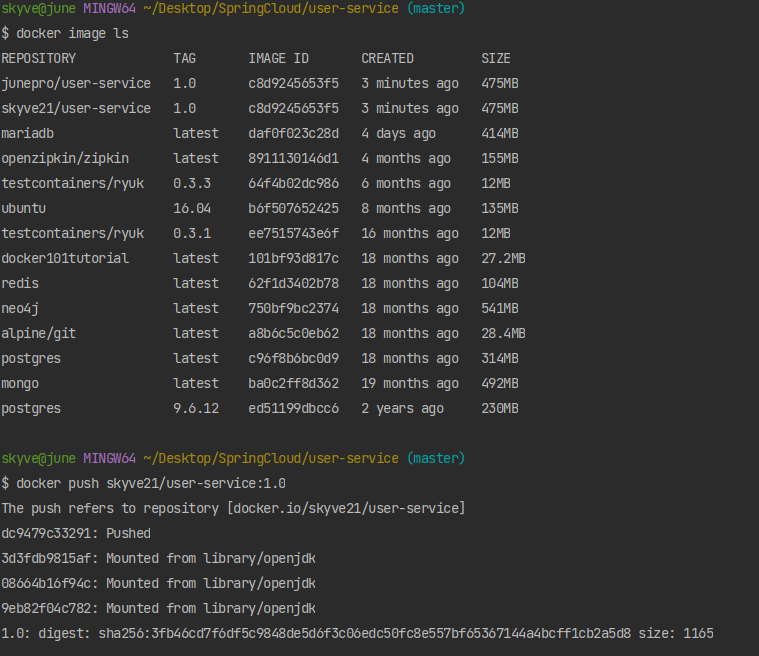Image resolution: width=759 pixels, height=656 pixels.
Task: Click alpine/git repository name
Action: pos(39,334)
